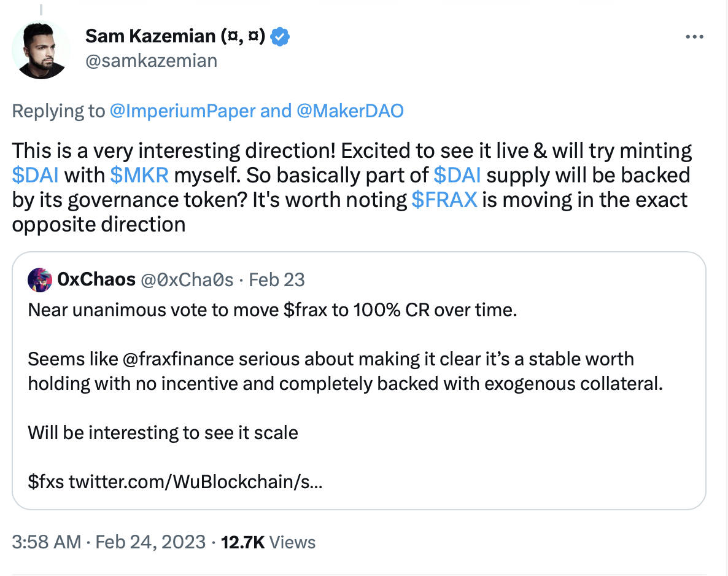Click the blue verified badge
Viewport: 728px width, 576px height.
click(280, 37)
